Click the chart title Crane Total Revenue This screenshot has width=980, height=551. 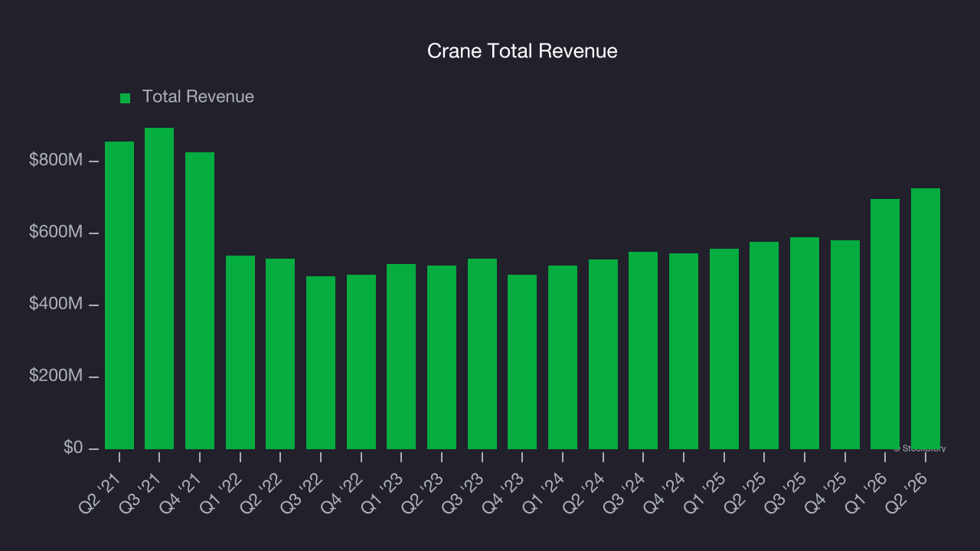522,51
